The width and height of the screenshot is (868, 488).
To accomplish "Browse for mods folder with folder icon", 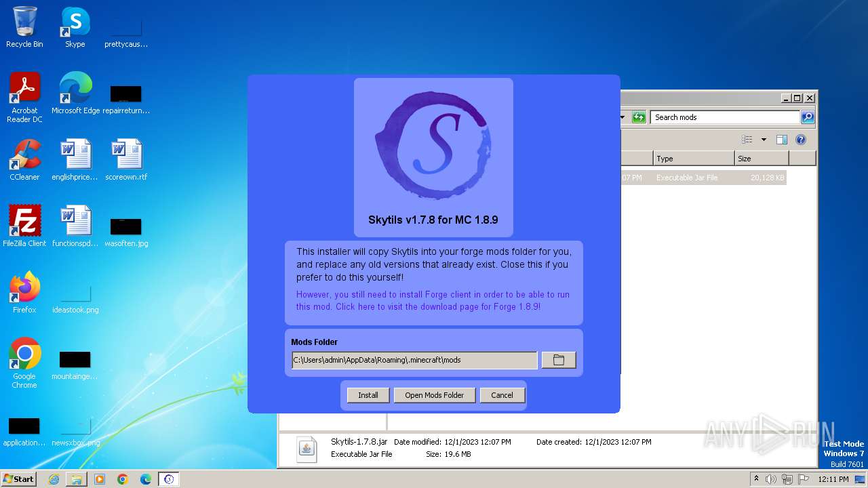I will coord(559,360).
